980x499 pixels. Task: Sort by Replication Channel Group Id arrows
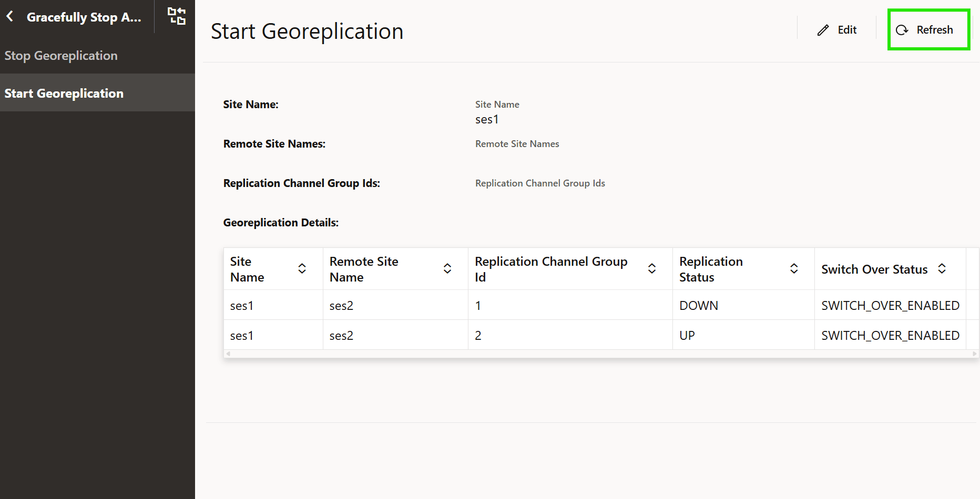(x=652, y=269)
